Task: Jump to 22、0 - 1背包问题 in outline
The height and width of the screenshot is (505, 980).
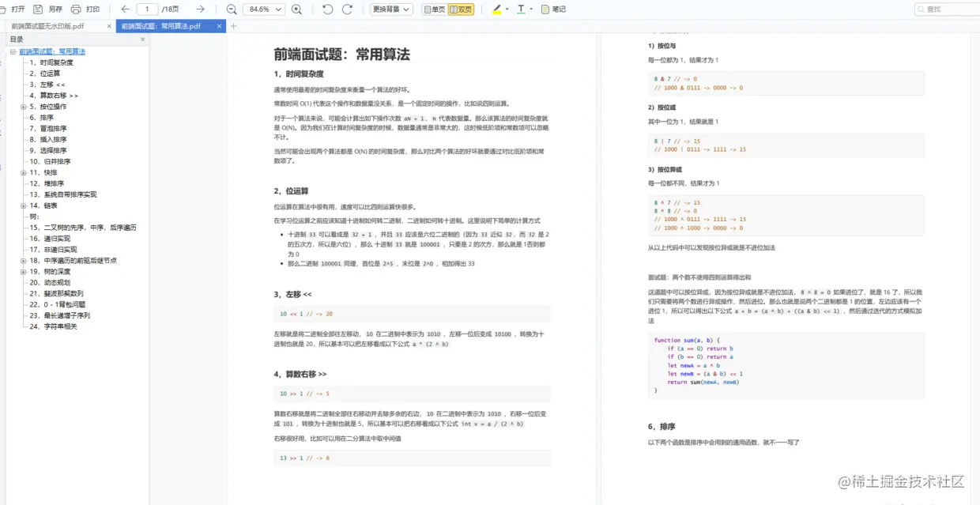Action: click(x=58, y=304)
